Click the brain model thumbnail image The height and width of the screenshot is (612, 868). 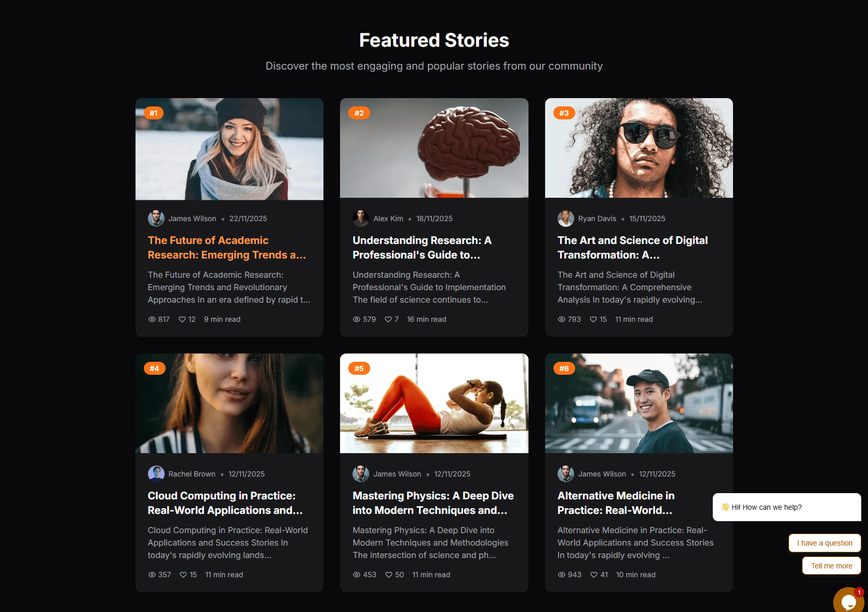434,148
